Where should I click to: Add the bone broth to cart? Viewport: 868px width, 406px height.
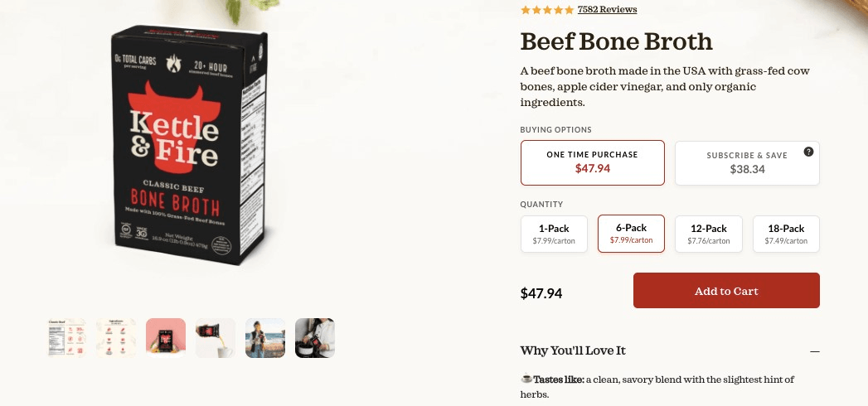[x=726, y=291]
